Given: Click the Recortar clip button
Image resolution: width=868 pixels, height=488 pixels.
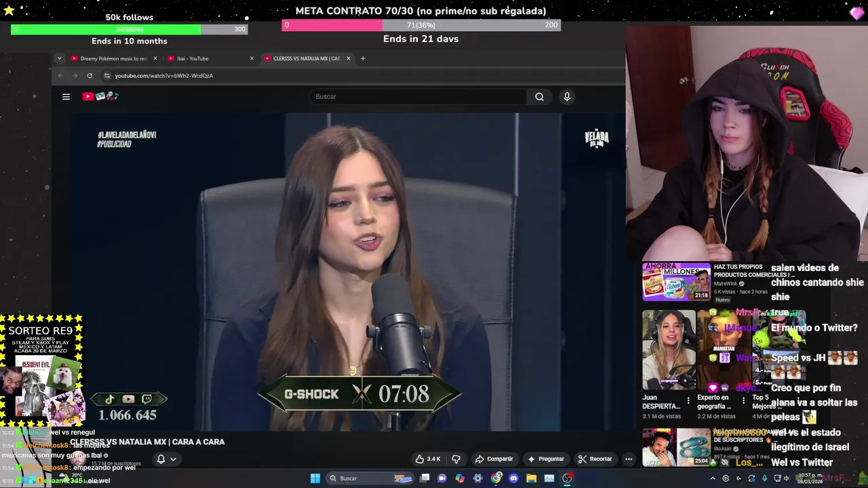Looking at the screenshot, I should (x=595, y=459).
